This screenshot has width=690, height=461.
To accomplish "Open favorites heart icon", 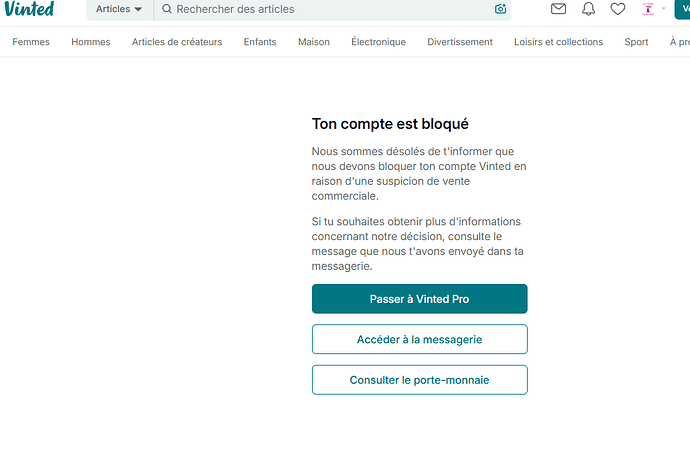I will [x=618, y=9].
